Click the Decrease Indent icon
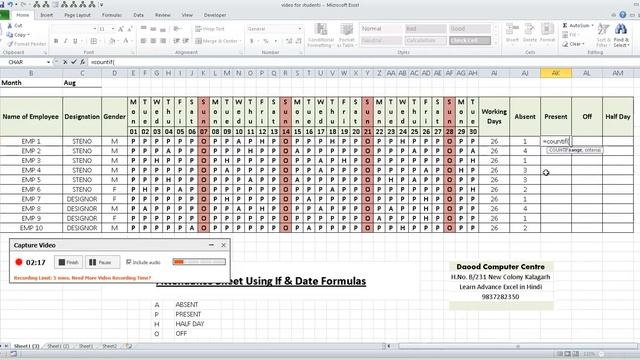Viewport: 640px width, 360px height. tap(176, 41)
